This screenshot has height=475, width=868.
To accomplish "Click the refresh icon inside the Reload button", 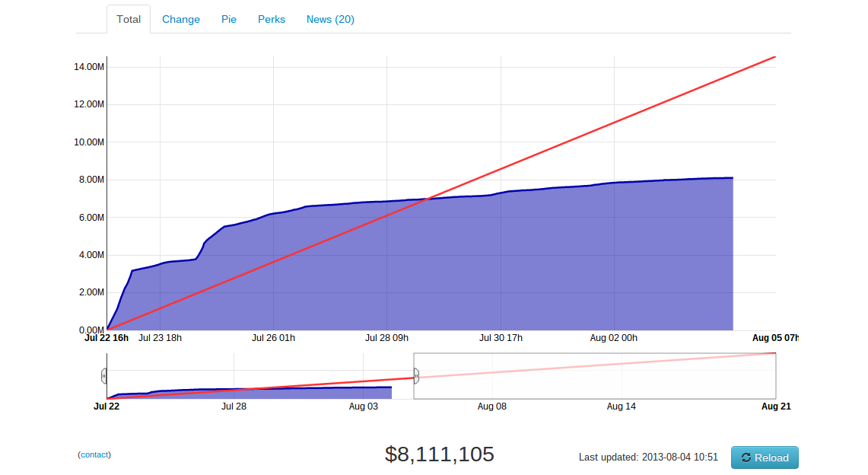I will tap(746, 457).
